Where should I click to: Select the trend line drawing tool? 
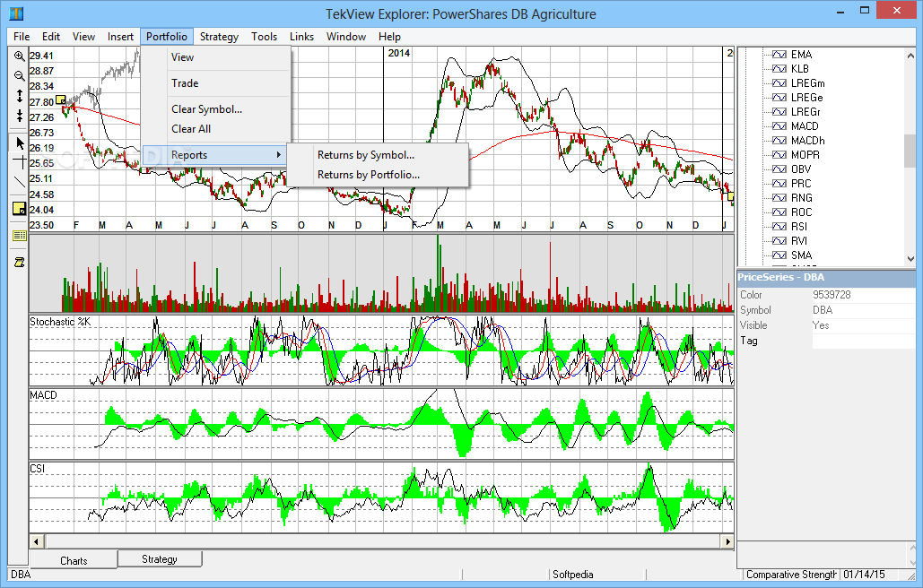click(x=20, y=182)
